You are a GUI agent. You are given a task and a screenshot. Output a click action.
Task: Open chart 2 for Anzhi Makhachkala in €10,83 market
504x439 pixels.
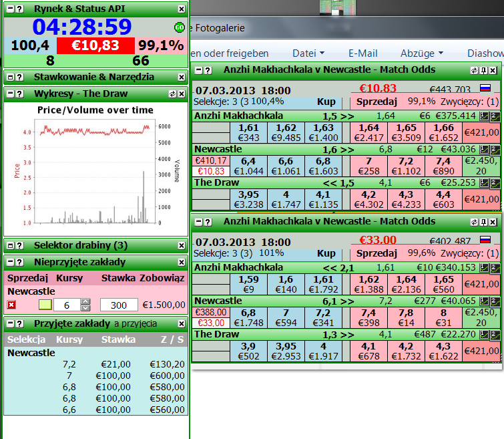(x=495, y=116)
